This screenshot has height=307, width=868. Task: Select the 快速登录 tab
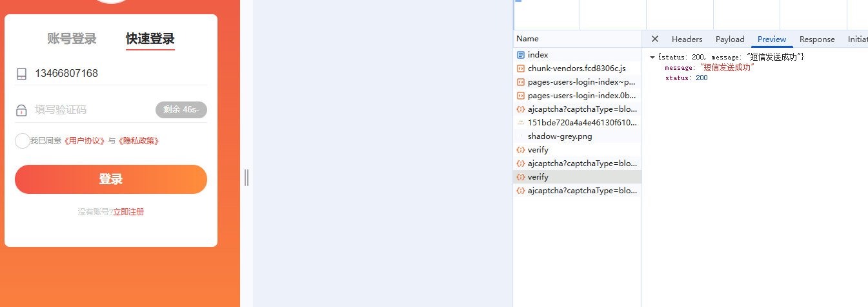point(150,39)
